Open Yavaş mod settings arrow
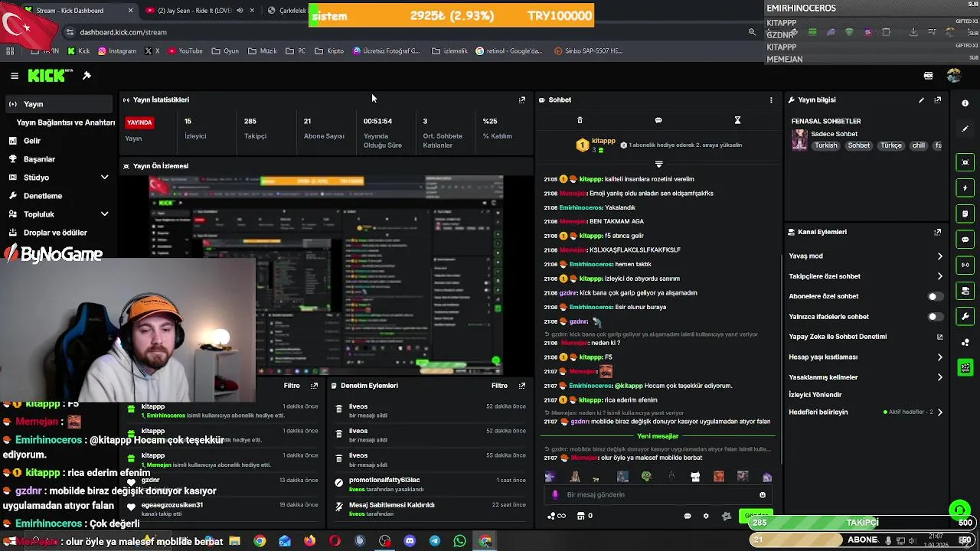 (x=940, y=256)
